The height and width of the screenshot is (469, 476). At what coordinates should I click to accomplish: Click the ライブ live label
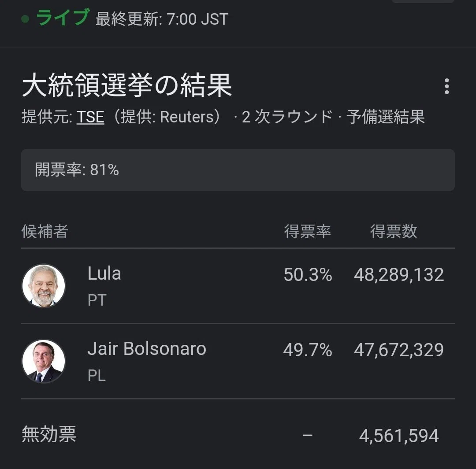(x=63, y=18)
